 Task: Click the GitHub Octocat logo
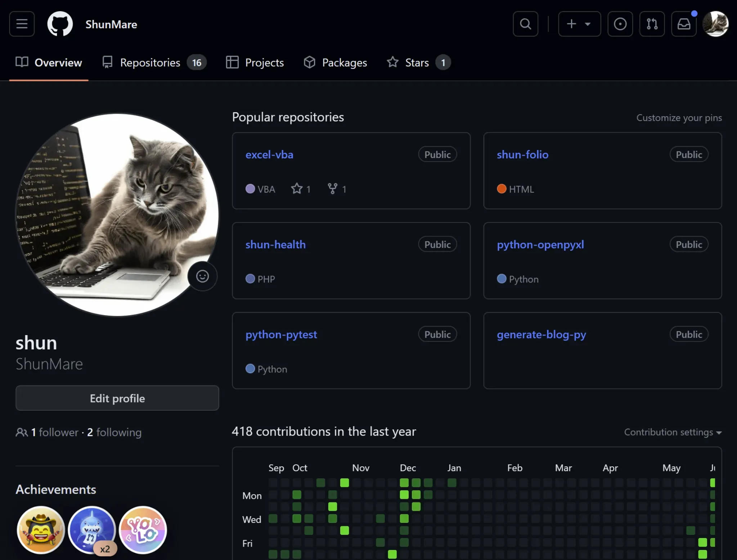click(x=60, y=24)
